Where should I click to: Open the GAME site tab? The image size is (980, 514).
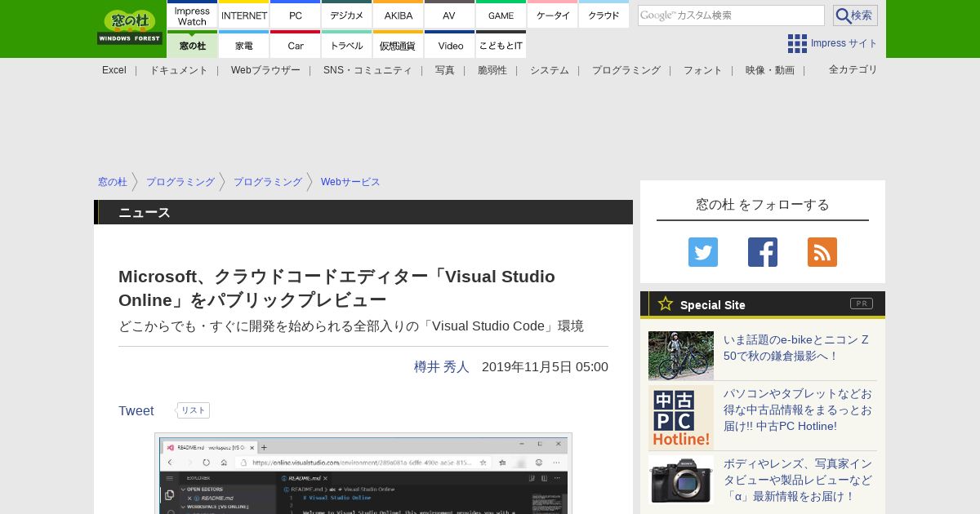[501, 16]
